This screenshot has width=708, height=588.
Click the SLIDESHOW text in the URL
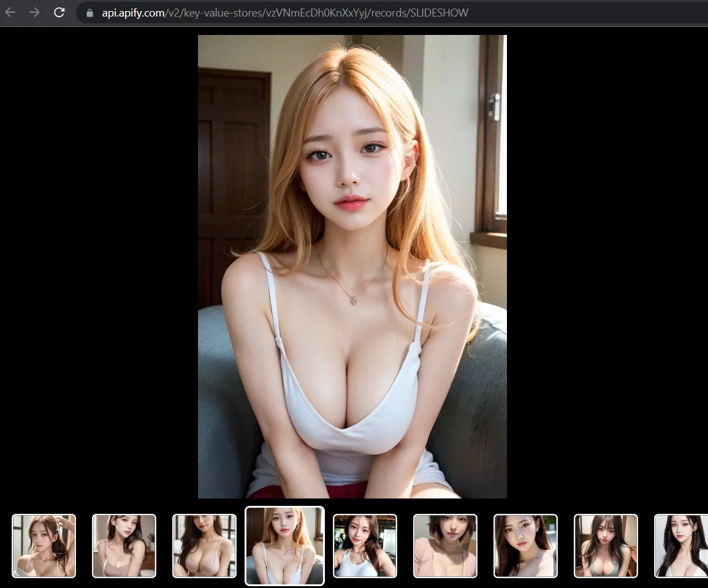click(439, 13)
